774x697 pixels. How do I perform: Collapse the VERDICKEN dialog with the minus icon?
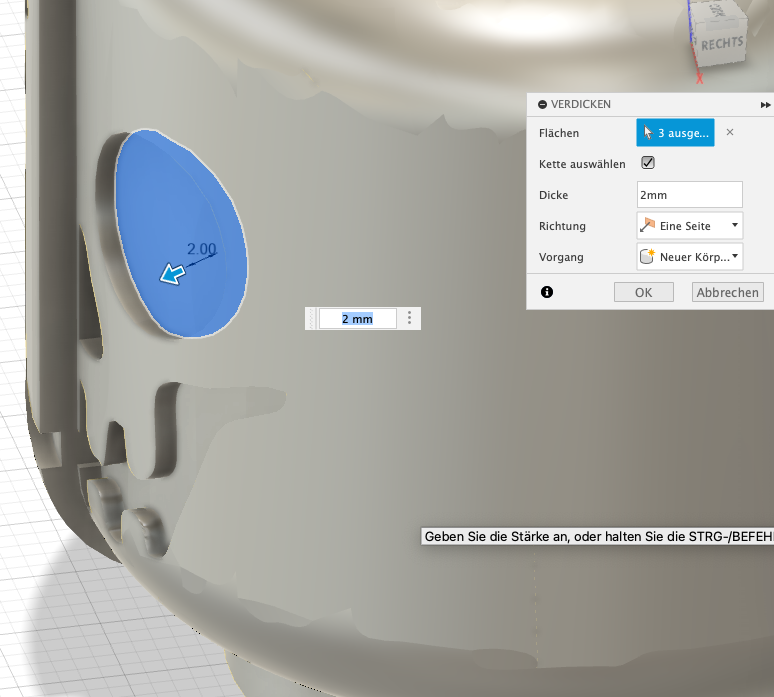click(x=542, y=104)
